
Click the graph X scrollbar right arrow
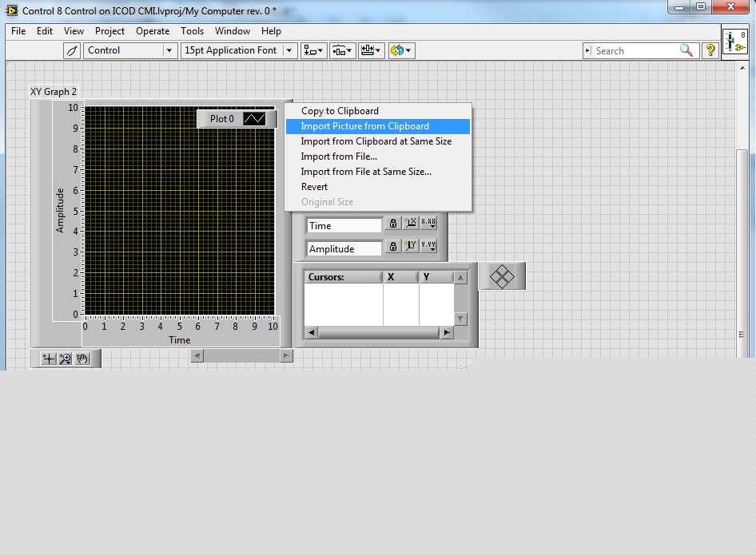point(286,356)
